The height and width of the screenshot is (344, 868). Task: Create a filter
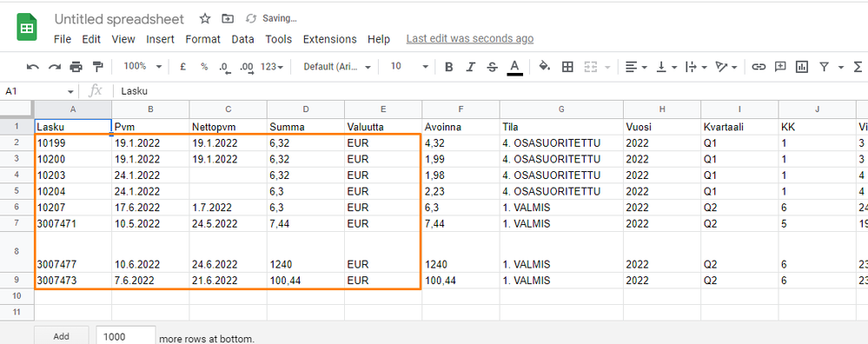825,67
